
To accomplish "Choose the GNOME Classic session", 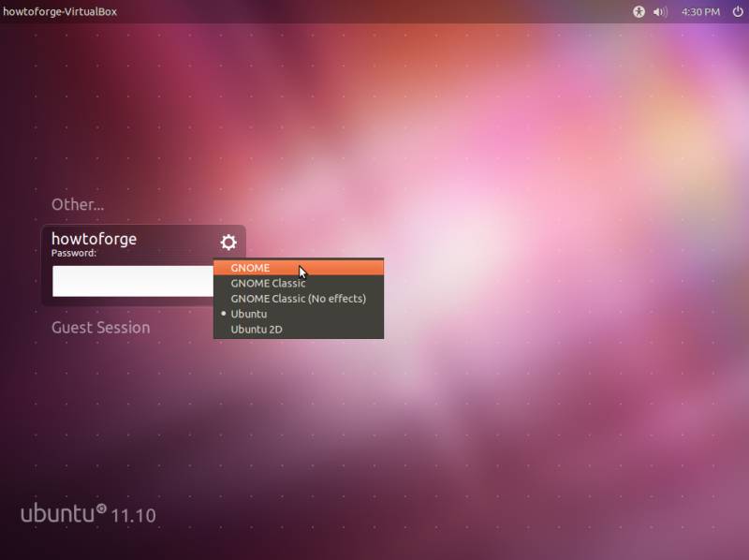I will pyautogui.click(x=299, y=283).
